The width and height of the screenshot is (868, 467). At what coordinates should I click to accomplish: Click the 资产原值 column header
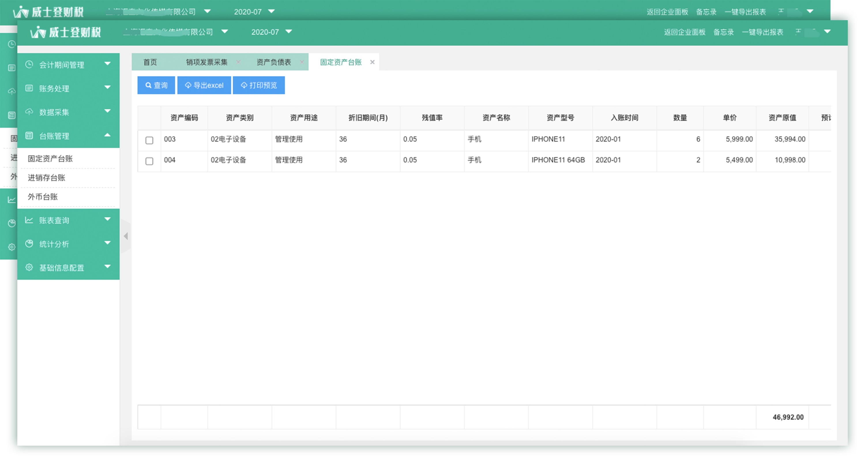pyautogui.click(x=782, y=118)
